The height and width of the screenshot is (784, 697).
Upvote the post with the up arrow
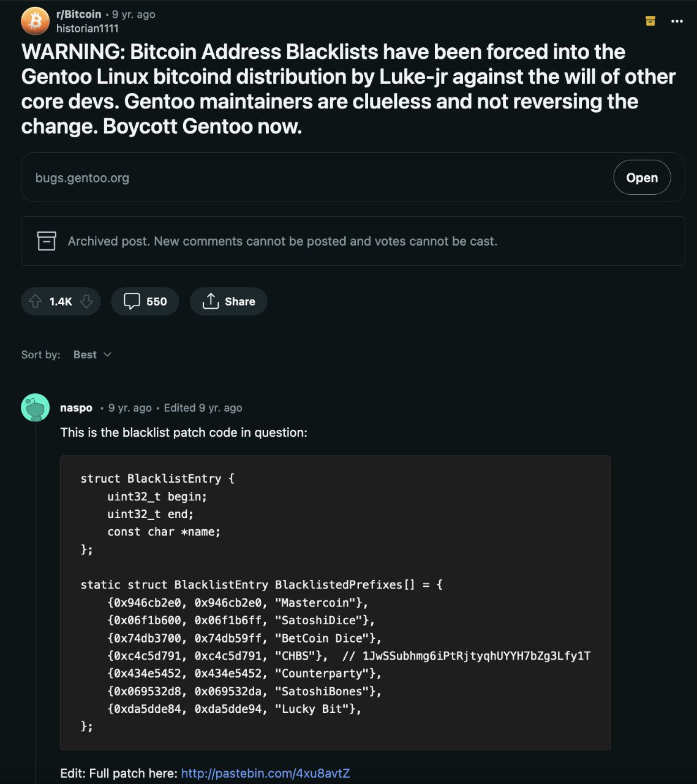(x=35, y=301)
